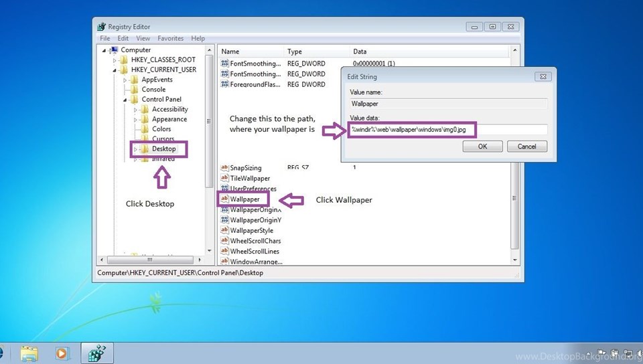Viewport: 643px width, 364px height.
Task: Click the status bar registry path text
Action: [x=180, y=273]
